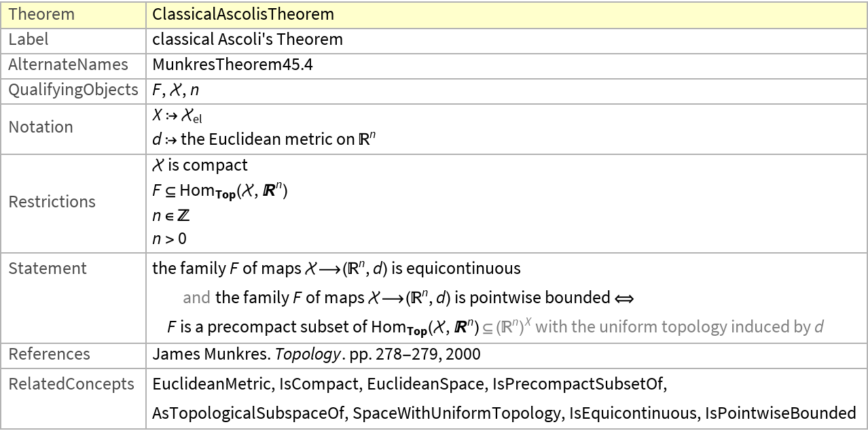
Task: Open the James Munkres Topology reference
Action: 317,354
